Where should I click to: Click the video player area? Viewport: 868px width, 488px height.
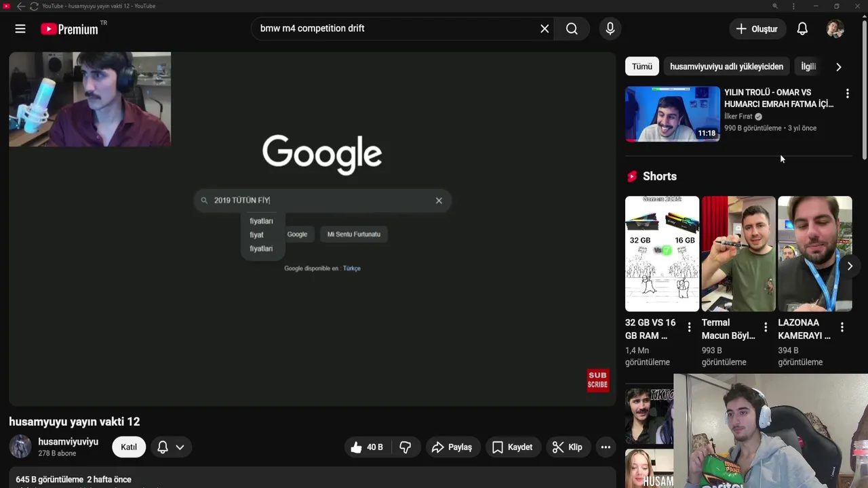click(312, 229)
